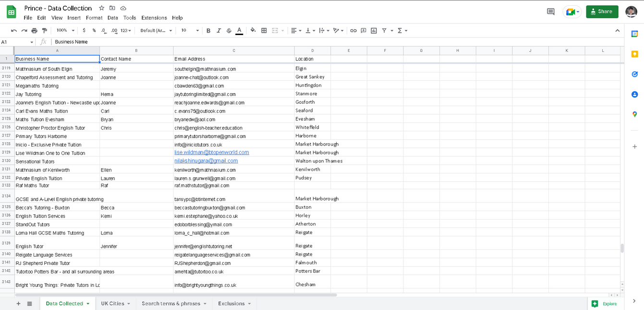Open Data Collected tab dropdown arrow
Screen dimensions: 644x310
[88, 304]
